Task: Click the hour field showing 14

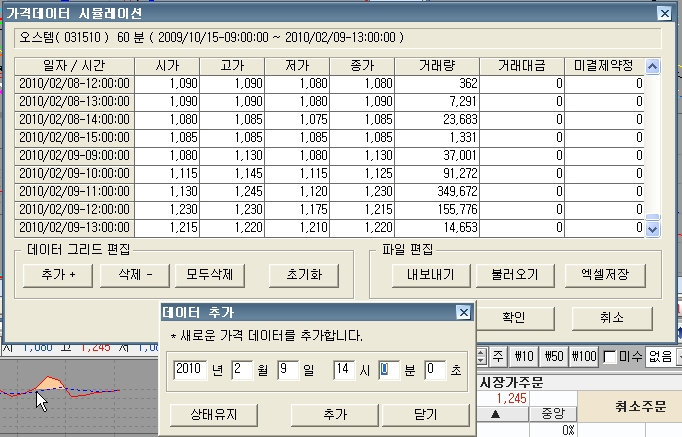Action: (x=344, y=371)
